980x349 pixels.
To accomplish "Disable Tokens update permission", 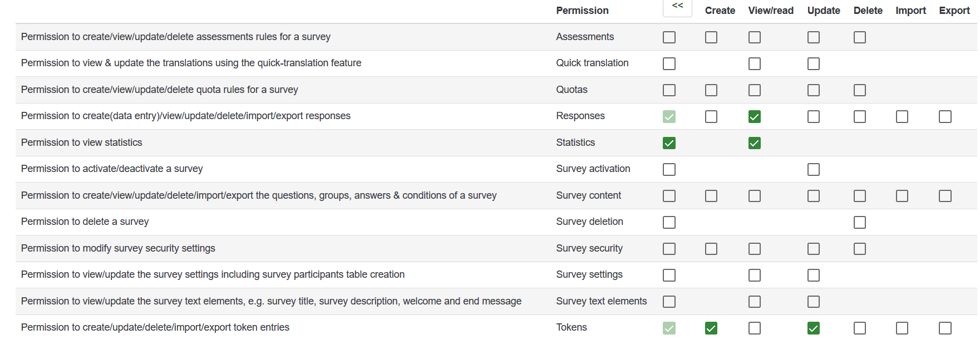I will pos(814,328).
